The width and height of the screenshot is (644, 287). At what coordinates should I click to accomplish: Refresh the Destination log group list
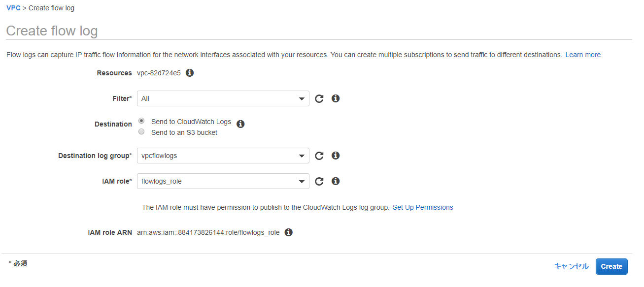[319, 156]
